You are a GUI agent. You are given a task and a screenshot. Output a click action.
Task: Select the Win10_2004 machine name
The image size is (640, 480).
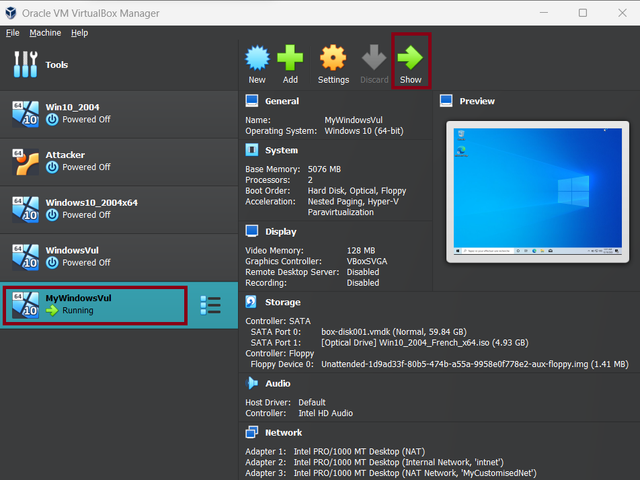(72, 107)
